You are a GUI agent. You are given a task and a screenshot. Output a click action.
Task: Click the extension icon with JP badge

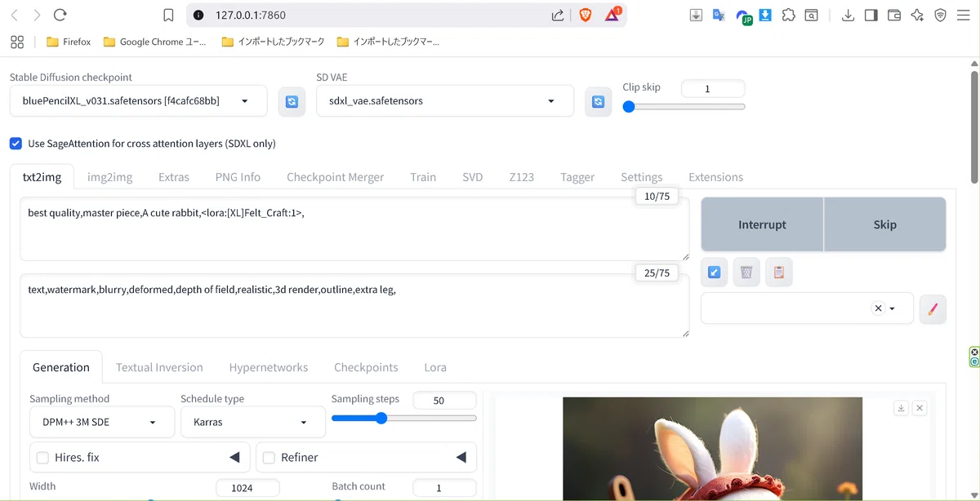click(744, 16)
